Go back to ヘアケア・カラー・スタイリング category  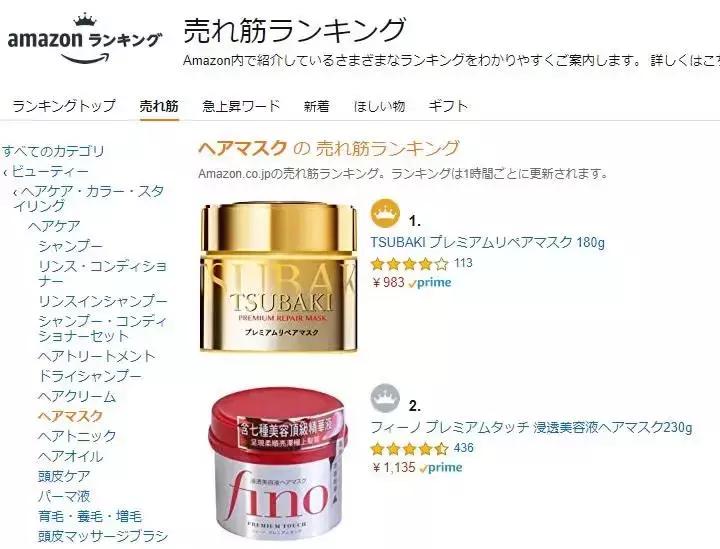click(x=88, y=198)
